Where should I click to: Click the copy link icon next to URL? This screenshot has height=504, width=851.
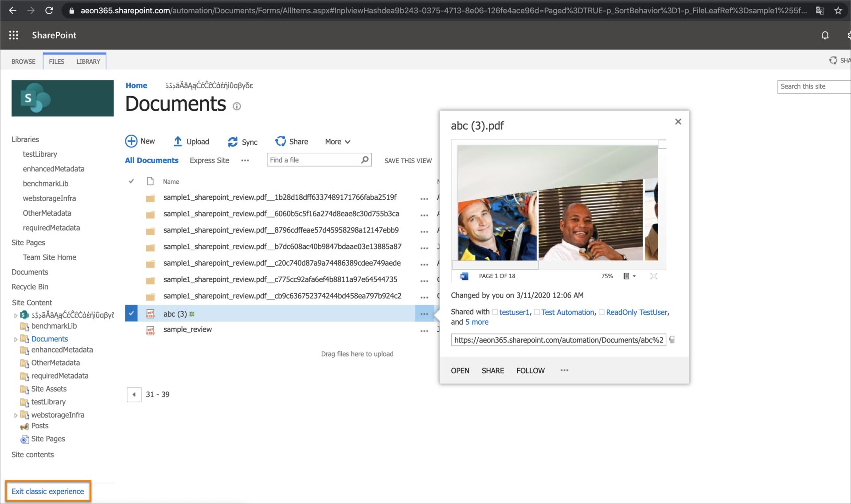673,340
